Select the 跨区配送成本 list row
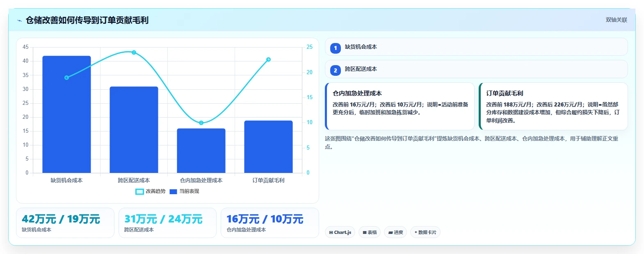The height and width of the screenshot is (254, 644). (476, 69)
